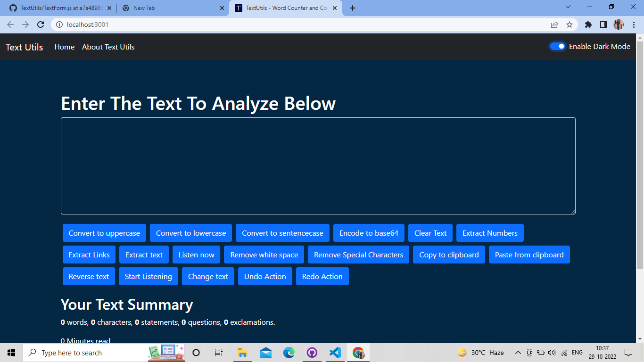This screenshot has height=362, width=644.
Task: Open Cortana circle icon on taskbar
Action: point(196,353)
